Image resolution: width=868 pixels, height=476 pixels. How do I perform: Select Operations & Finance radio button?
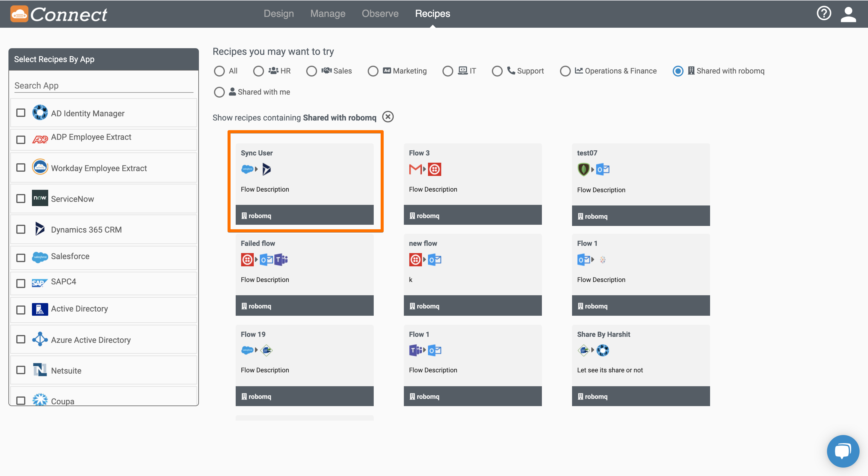click(x=565, y=71)
